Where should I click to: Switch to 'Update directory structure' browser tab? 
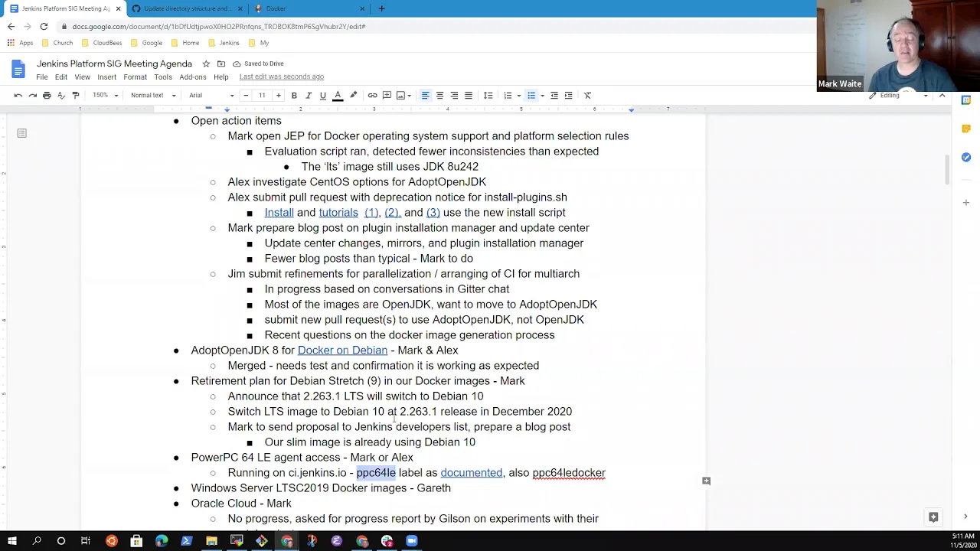click(187, 8)
